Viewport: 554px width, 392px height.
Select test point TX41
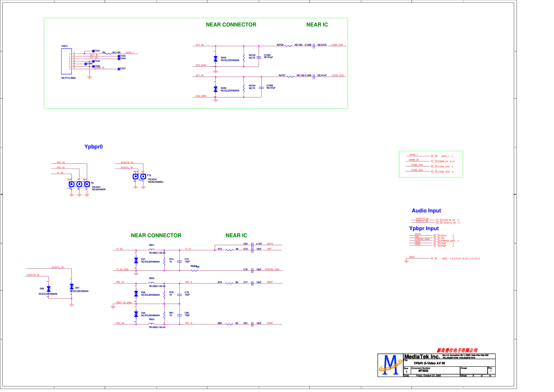[94, 51]
